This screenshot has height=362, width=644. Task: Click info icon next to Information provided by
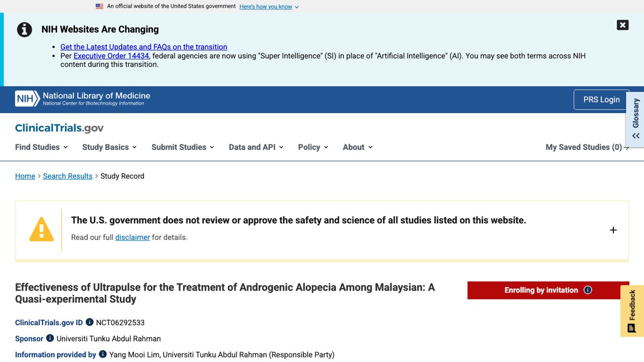[x=103, y=354]
